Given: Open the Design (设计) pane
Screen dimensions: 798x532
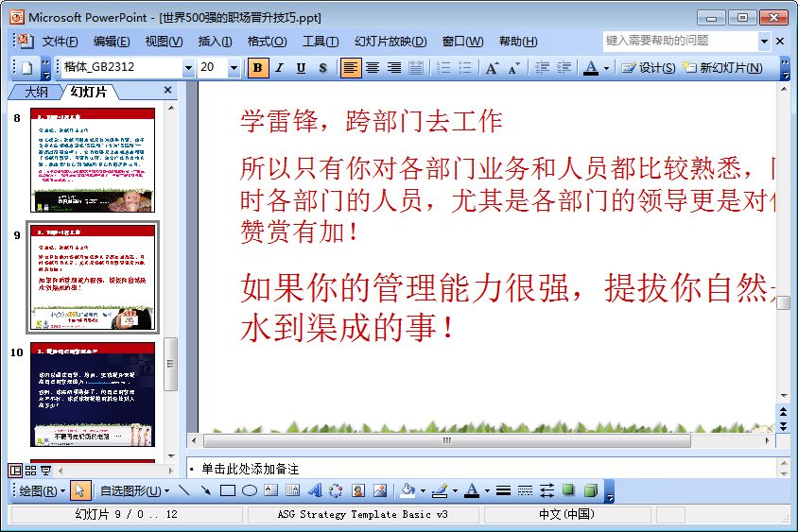Looking at the screenshot, I should click(x=649, y=68).
